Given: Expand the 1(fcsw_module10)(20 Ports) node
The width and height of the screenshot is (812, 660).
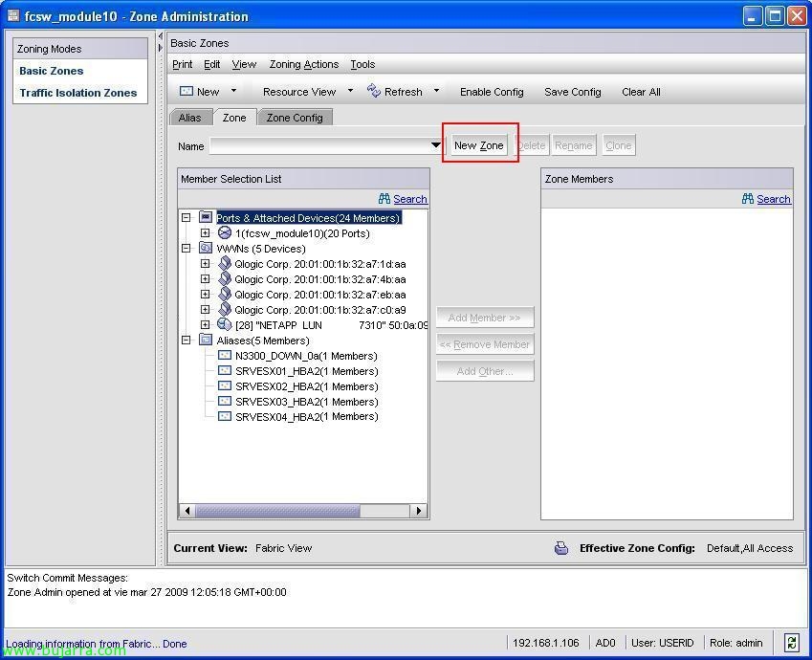Looking at the screenshot, I should point(205,233).
